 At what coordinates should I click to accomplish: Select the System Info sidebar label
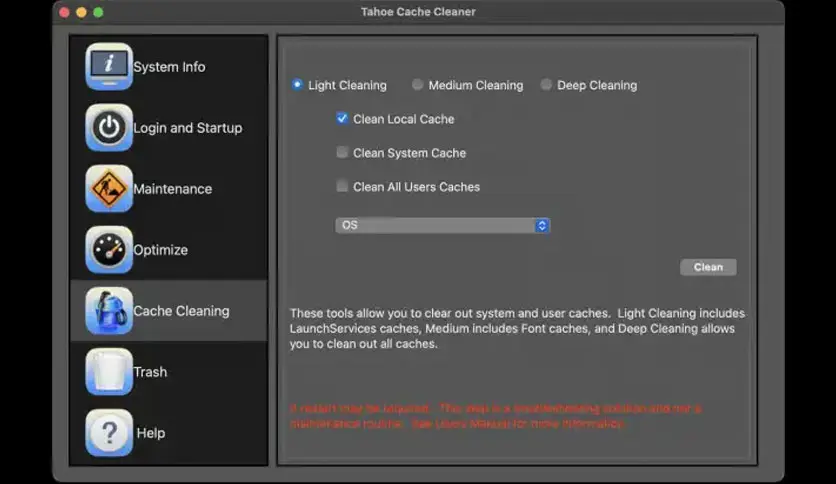[x=169, y=67]
